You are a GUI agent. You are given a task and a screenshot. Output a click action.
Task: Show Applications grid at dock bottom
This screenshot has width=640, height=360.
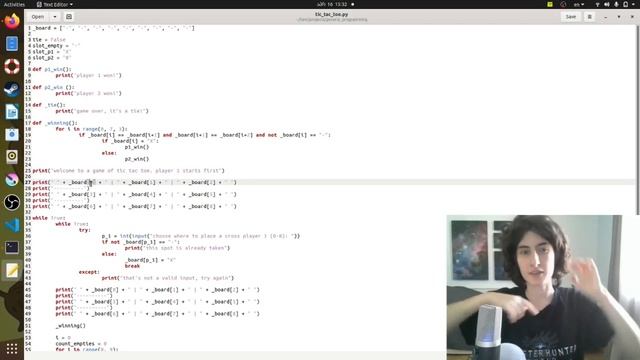[x=12, y=348]
